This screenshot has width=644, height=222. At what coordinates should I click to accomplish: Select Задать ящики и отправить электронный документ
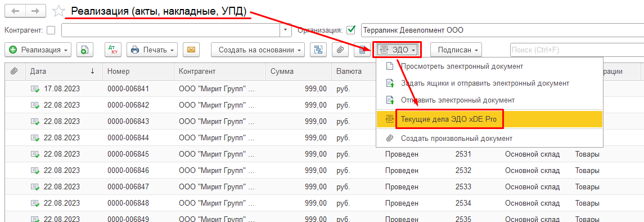point(489,83)
